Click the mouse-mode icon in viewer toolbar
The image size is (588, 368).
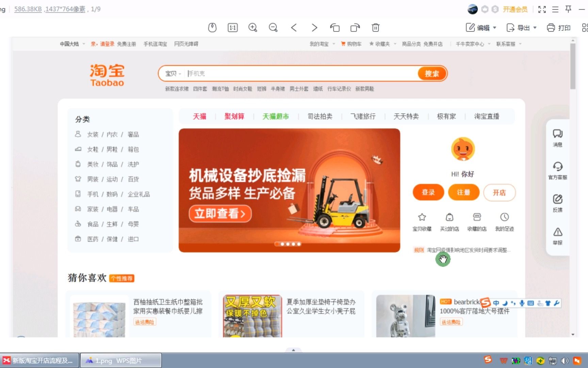[x=212, y=28]
